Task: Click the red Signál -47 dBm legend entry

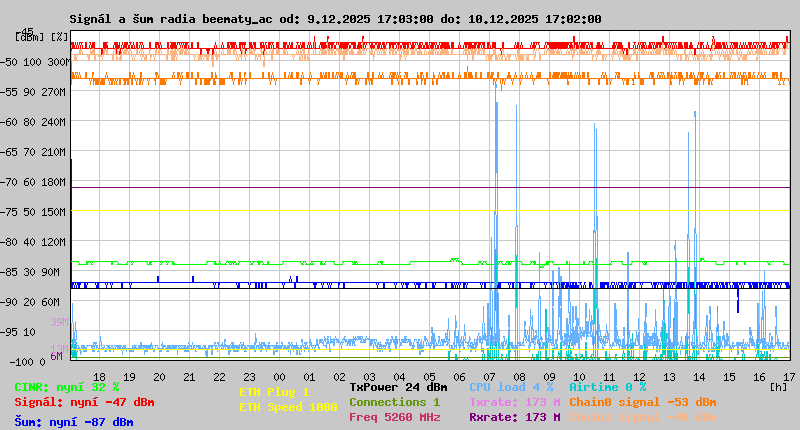Action: [x=84, y=403]
